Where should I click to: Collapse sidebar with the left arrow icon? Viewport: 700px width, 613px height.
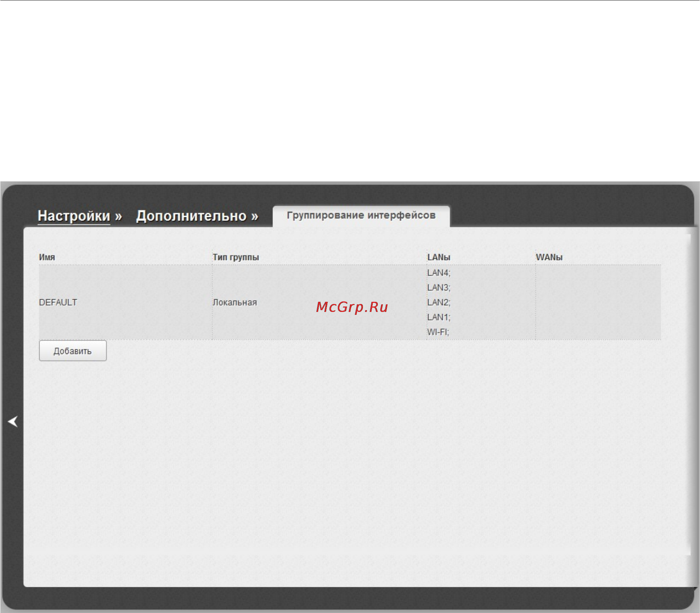(x=13, y=421)
